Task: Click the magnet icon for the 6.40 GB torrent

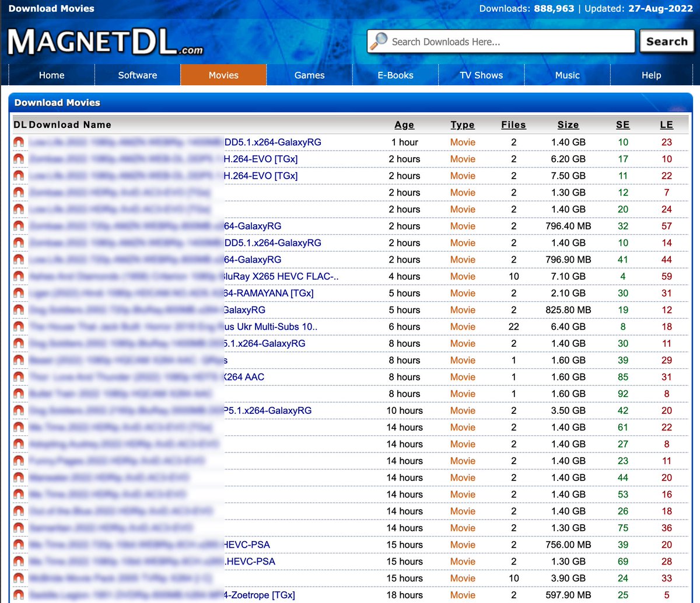Action: point(19,327)
